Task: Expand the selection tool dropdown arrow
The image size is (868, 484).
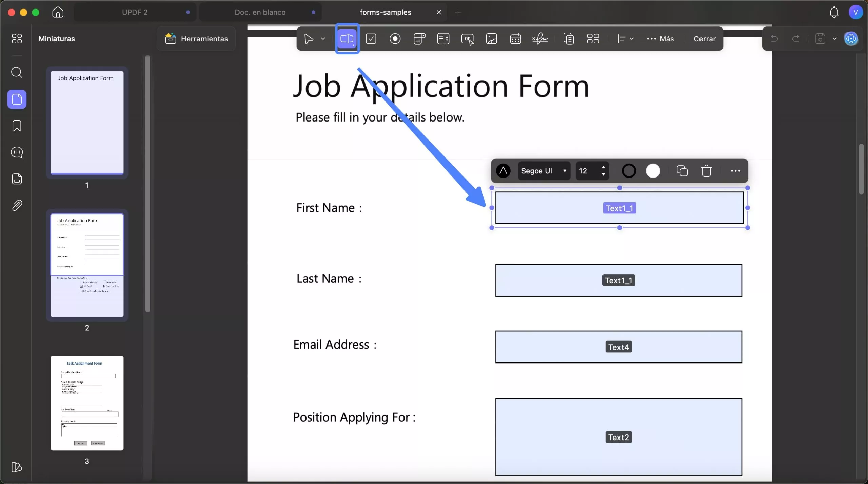Action: (x=323, y=39)
